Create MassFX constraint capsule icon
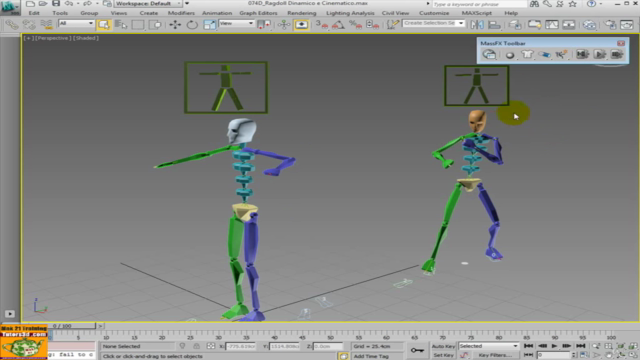This screenshot has height=360, width=640. tap(544, 54)
